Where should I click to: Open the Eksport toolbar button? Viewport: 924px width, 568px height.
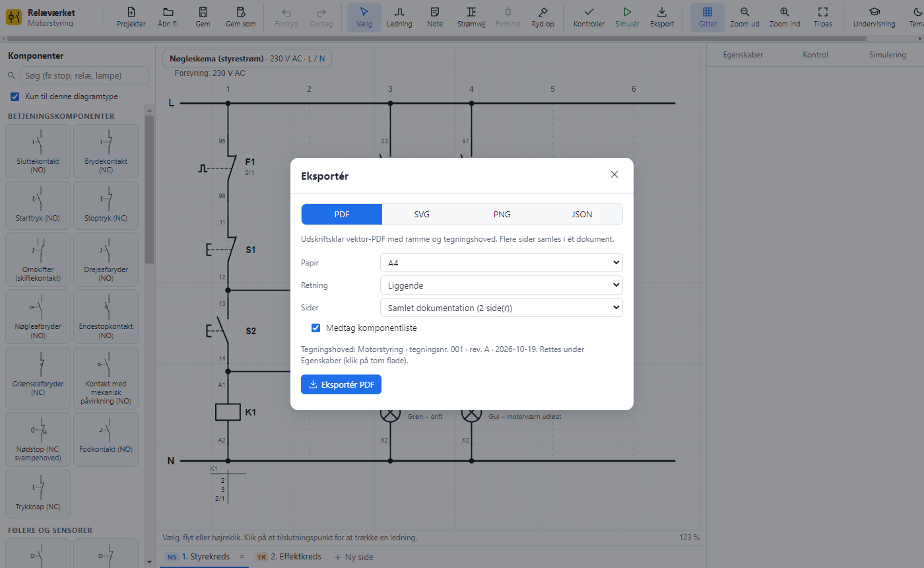[663, 17]
